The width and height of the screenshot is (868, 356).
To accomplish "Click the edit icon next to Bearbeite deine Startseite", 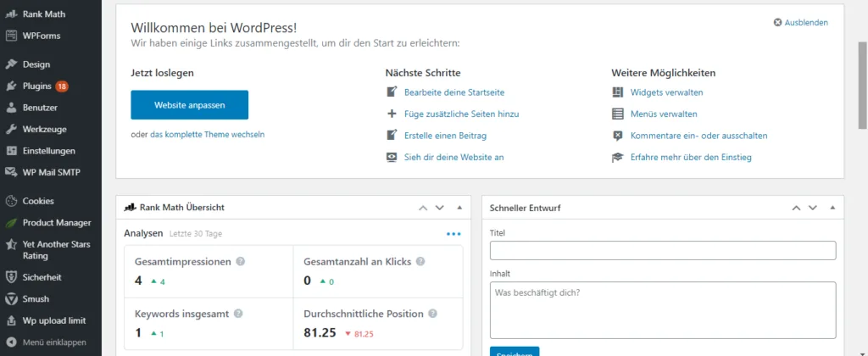I will coord(392,92).
